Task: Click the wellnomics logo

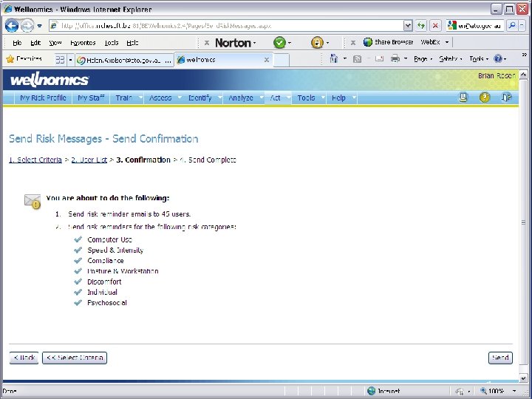Action: click(x=50, y=80)
